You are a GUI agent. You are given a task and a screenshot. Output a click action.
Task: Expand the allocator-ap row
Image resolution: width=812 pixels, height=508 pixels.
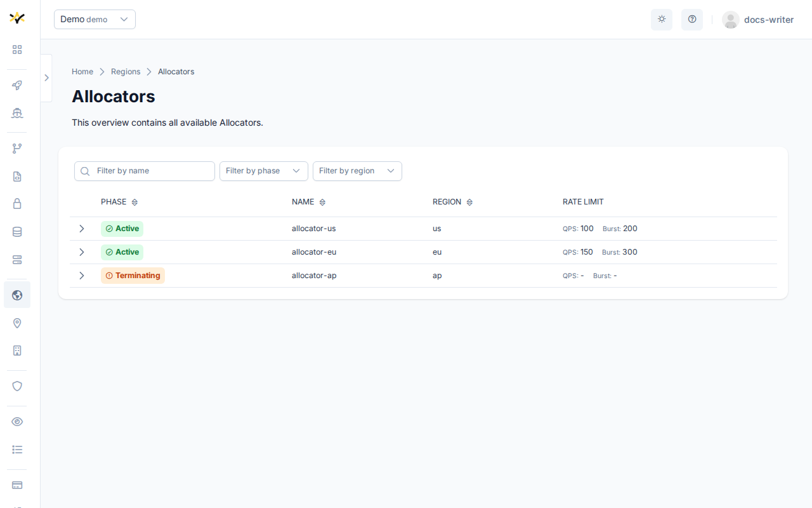(81, 276)
